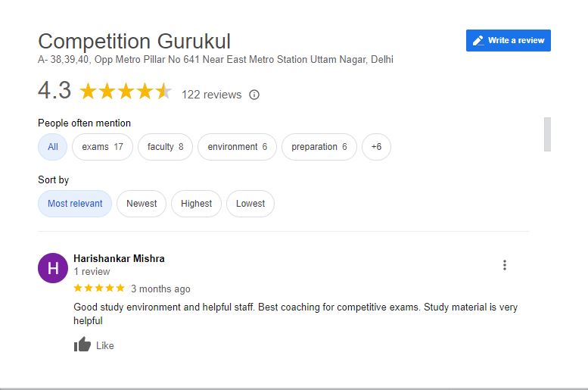The image size is (588, 390).
Task: Click the 122 reviews count text
Action: tap(211, 95)
